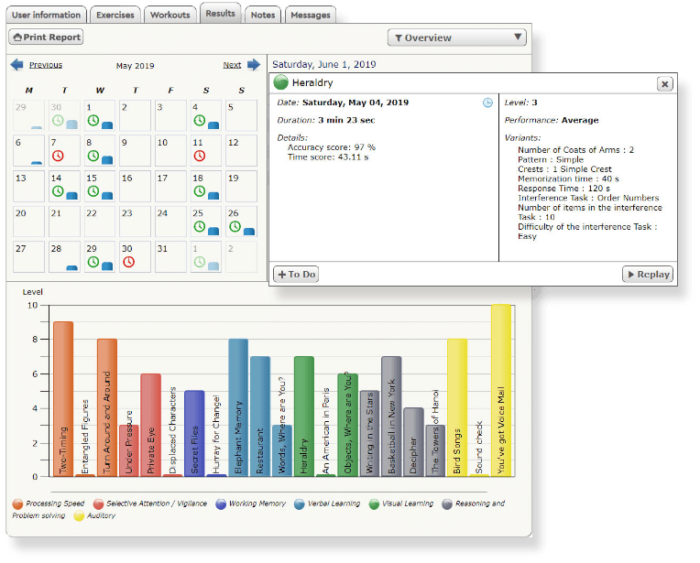Click the Elephant Memory bar in chart
Viewport: 700px width, 563px height.
pos(238,408)
